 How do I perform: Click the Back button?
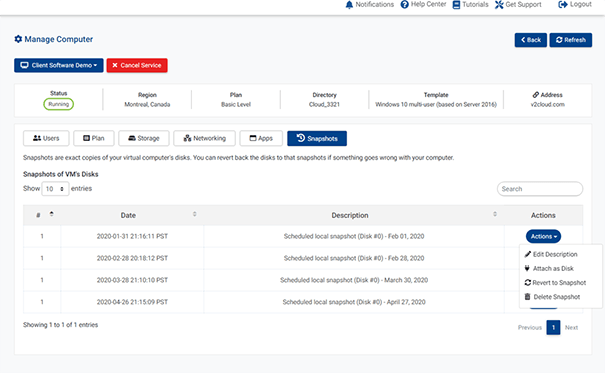[531, 40]
